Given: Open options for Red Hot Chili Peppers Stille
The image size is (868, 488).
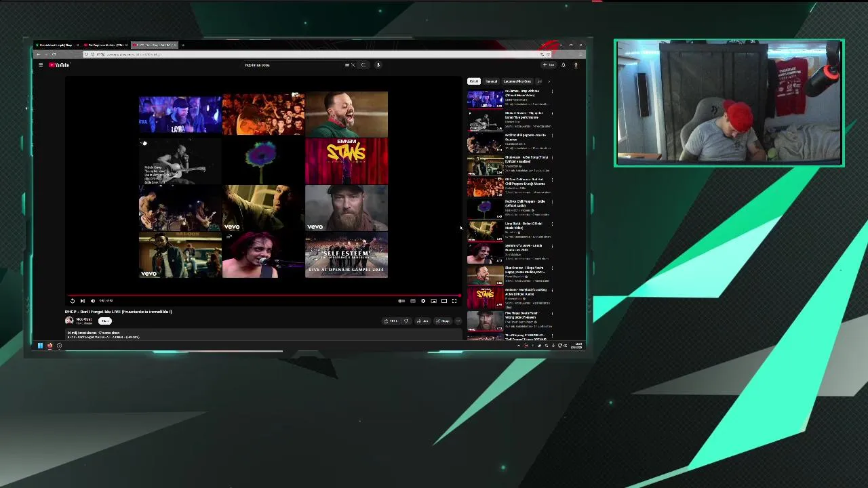Looking at the screenshot, I should coord(552,203).
